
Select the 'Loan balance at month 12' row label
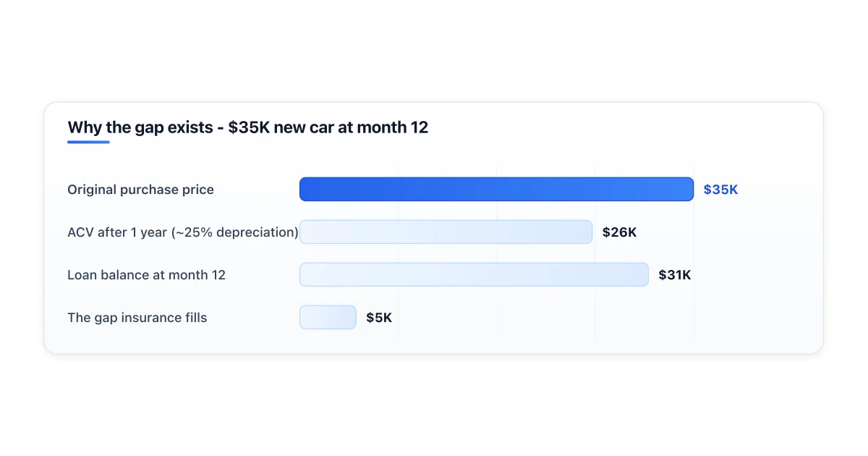[146, 275]
